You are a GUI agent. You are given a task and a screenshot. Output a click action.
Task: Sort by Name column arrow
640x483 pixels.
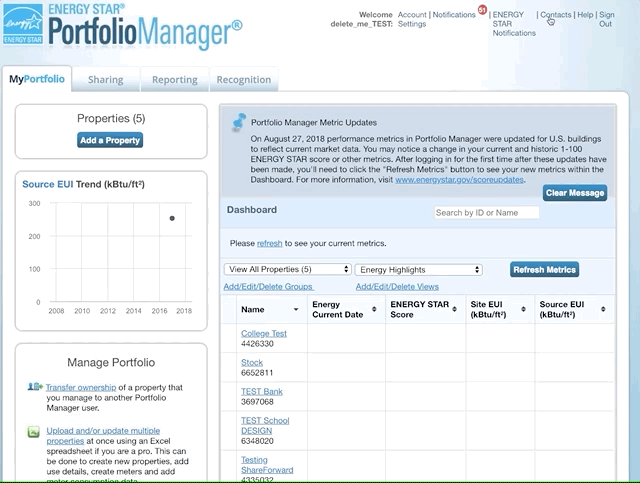[296, 309]
